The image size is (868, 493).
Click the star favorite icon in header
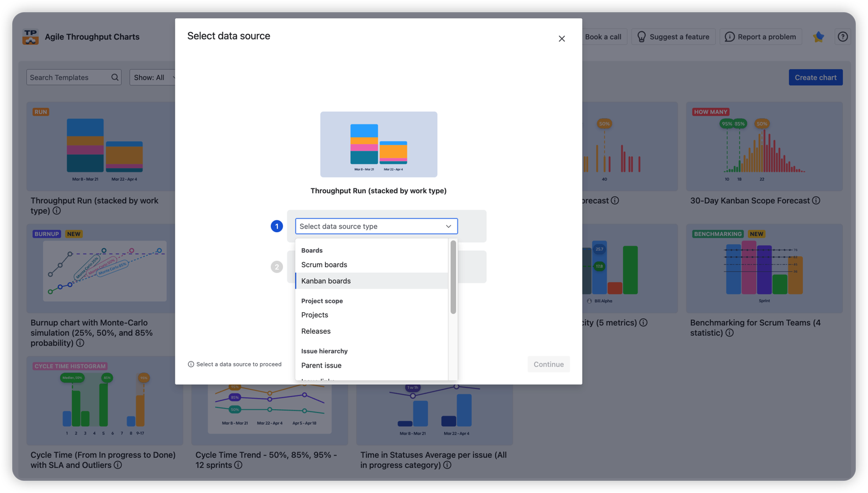coord(819,37)
